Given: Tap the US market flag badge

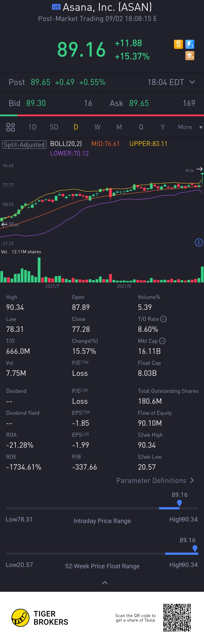Looking at the screenshot, I should pyautogui.click(x=56, y=7).
